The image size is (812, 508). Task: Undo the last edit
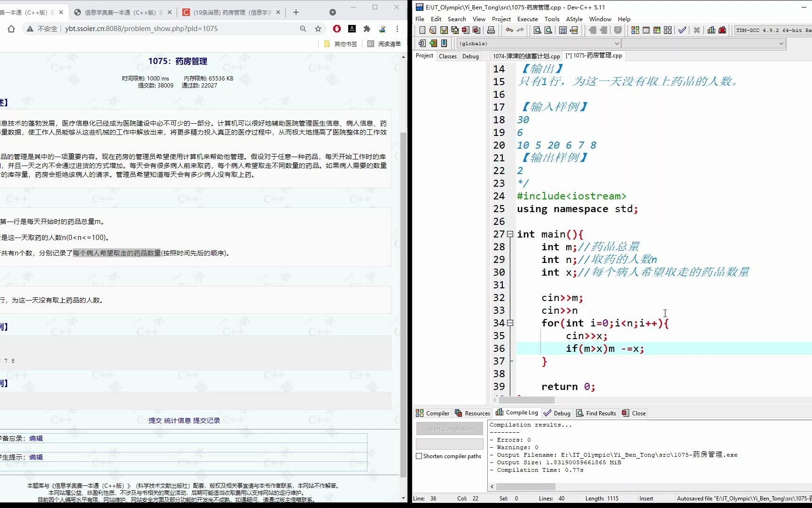click(508, 30)
